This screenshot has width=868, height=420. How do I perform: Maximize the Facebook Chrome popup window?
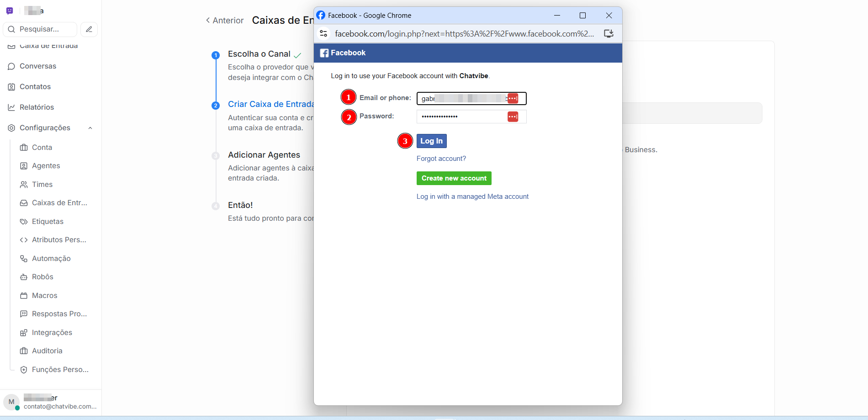click(x=582, y=16)
